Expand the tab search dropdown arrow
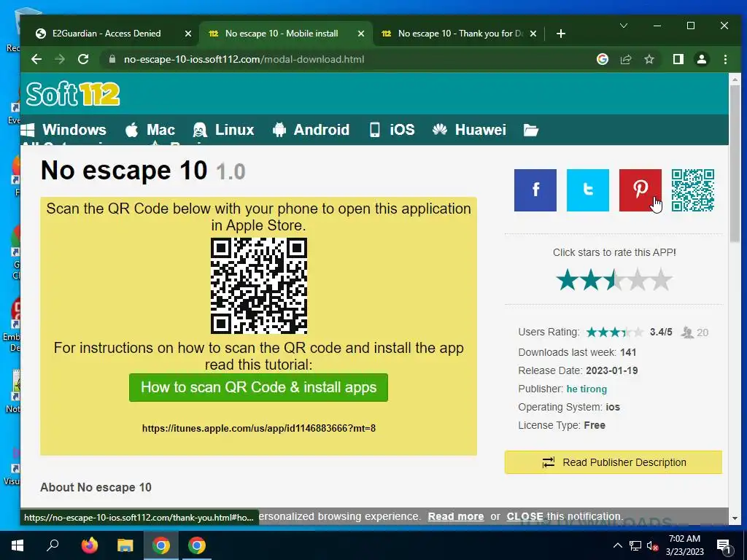Viewport: 747px width, 560px height. pos(624,26)
